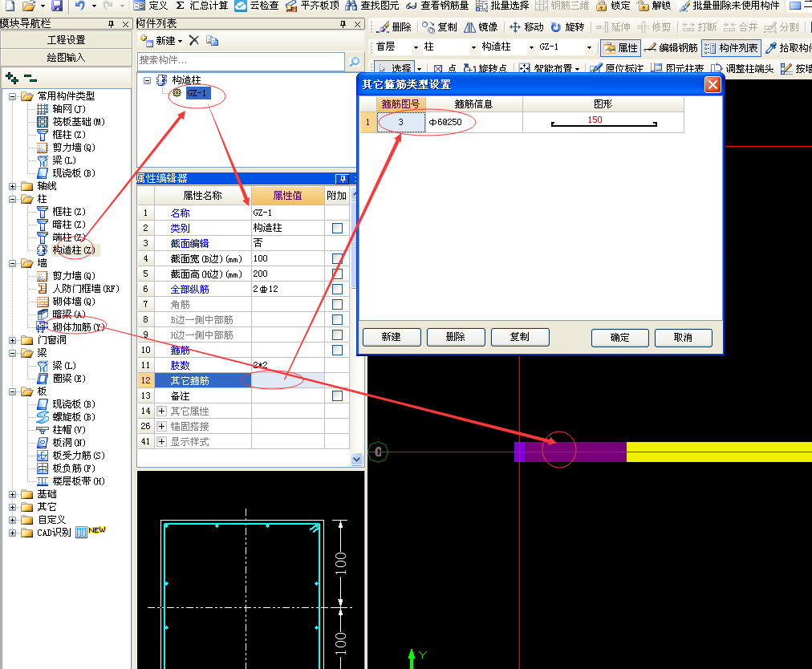Click 取消 in the stirrup dialog
The image size is (812, 669).
click(x=683, y=338)
